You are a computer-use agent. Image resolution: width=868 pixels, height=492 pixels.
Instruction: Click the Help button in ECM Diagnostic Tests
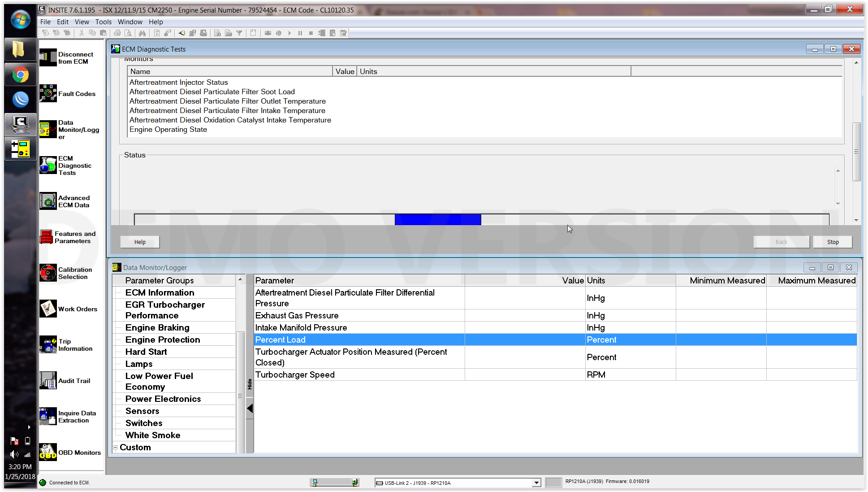140,242
